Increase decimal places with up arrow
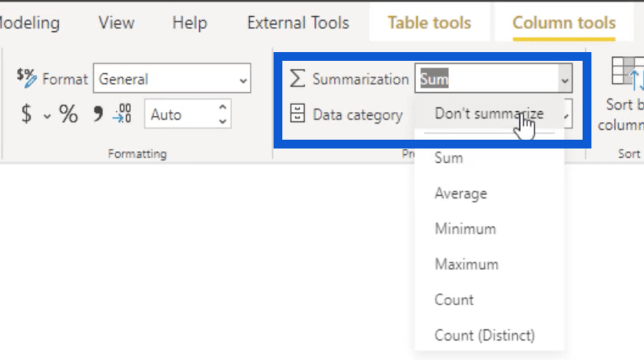The width and height of the screenshot is (644, 360). 223,107
